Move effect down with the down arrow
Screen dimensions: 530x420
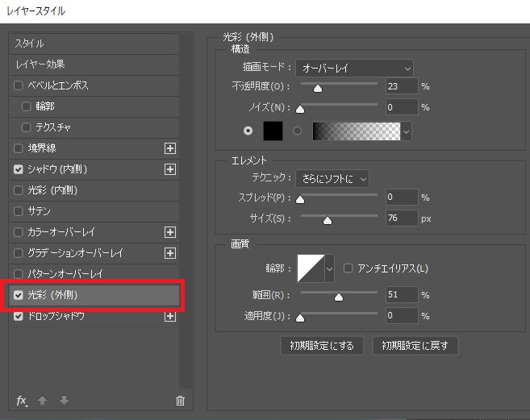click(x=64, y=401)
